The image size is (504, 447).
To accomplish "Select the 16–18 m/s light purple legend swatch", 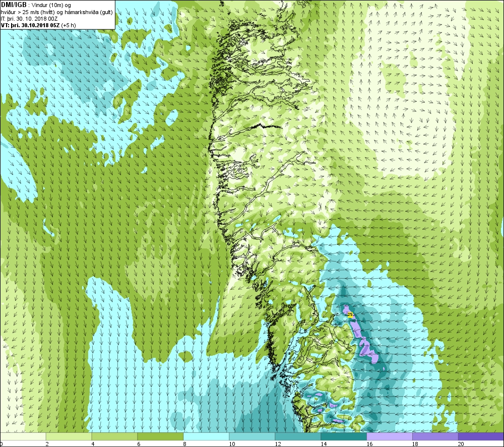I will coord(390,436).
